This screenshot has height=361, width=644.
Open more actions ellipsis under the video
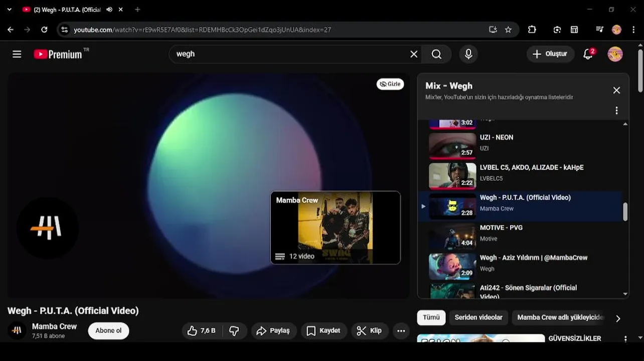click(401, 331)
